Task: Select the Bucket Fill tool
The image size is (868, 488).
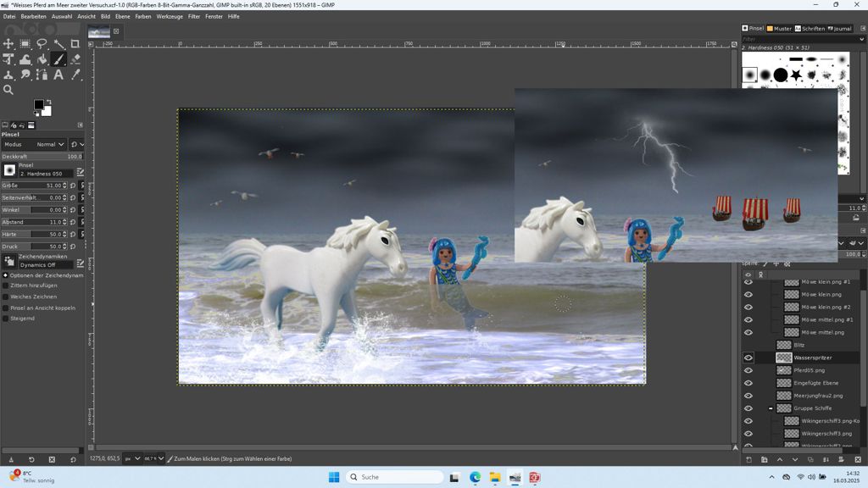Action: [x=42, y=59]
